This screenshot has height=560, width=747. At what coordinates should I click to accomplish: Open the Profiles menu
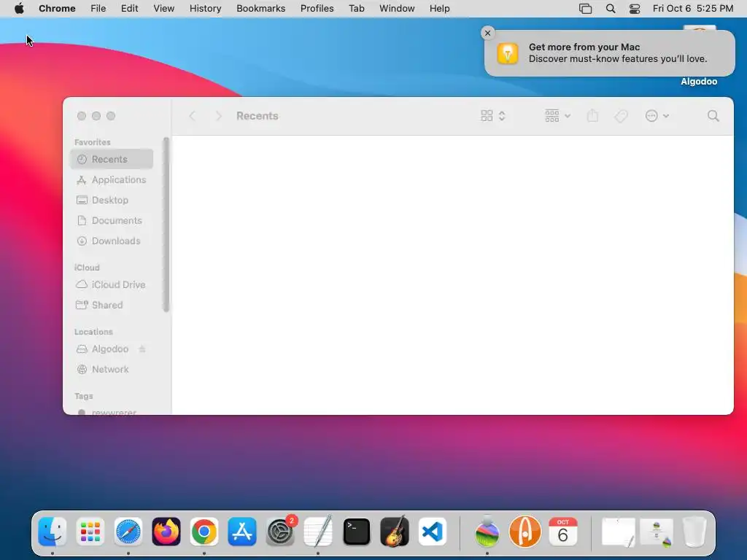pos(317,9)
